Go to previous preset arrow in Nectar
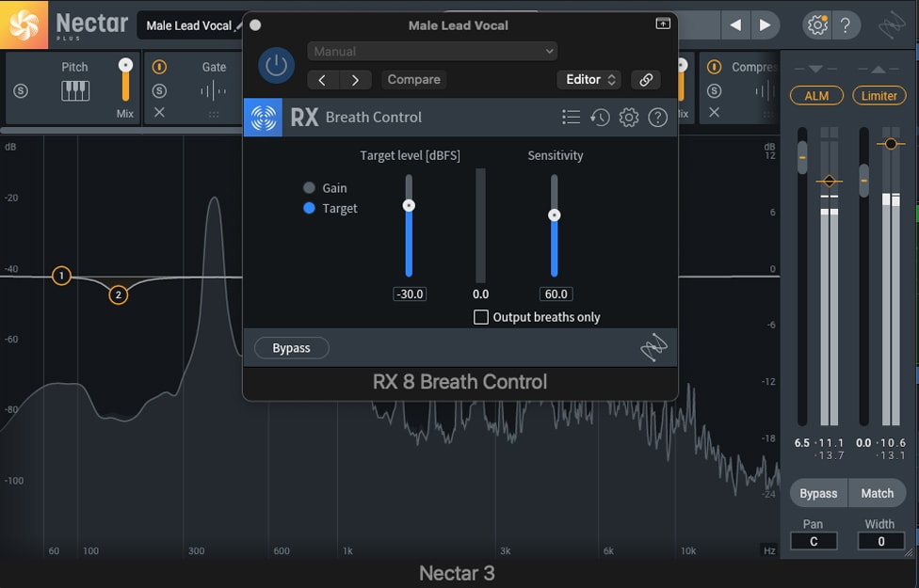Viewport: 919px width, 588px height. tap(735, 25)
